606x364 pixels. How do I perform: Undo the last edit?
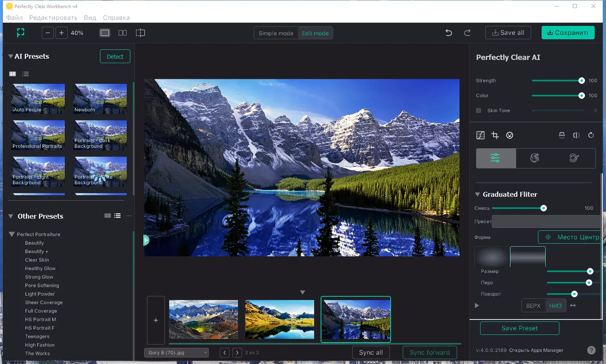(x=449, y=33)
